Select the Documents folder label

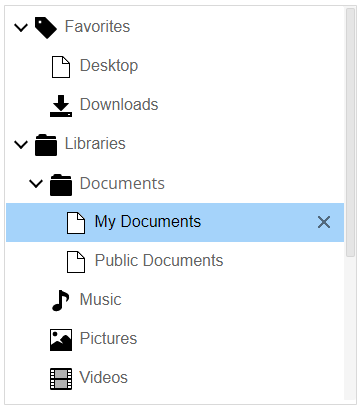tap(122, 184)
